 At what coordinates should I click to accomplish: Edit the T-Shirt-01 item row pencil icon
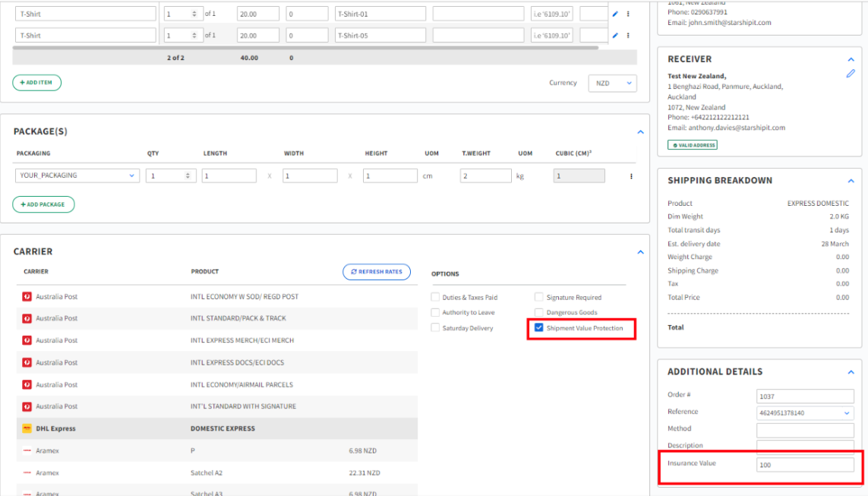(615, 14)
